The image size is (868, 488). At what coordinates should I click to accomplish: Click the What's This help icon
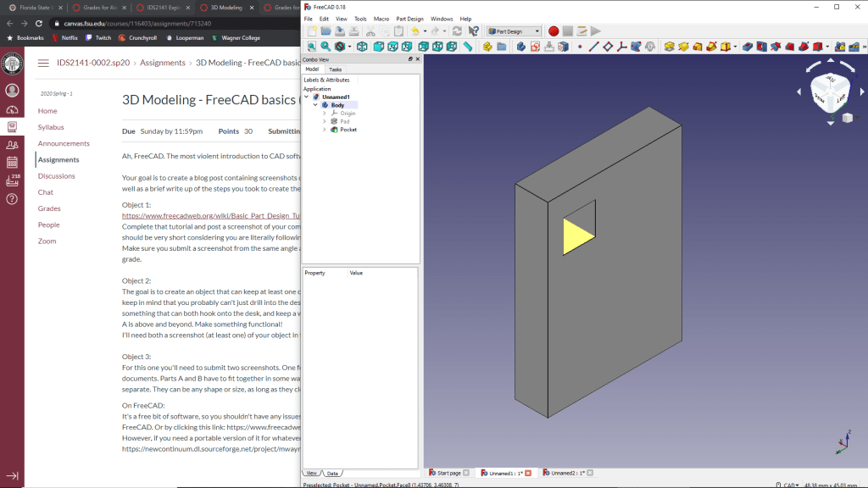474,31
